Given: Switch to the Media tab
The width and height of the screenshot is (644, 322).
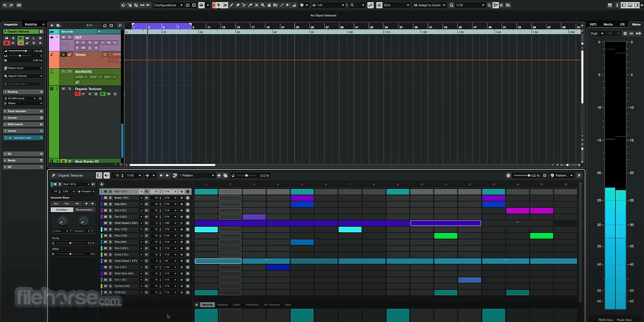Looking at the screenshot, I should (x=608, y=24).
